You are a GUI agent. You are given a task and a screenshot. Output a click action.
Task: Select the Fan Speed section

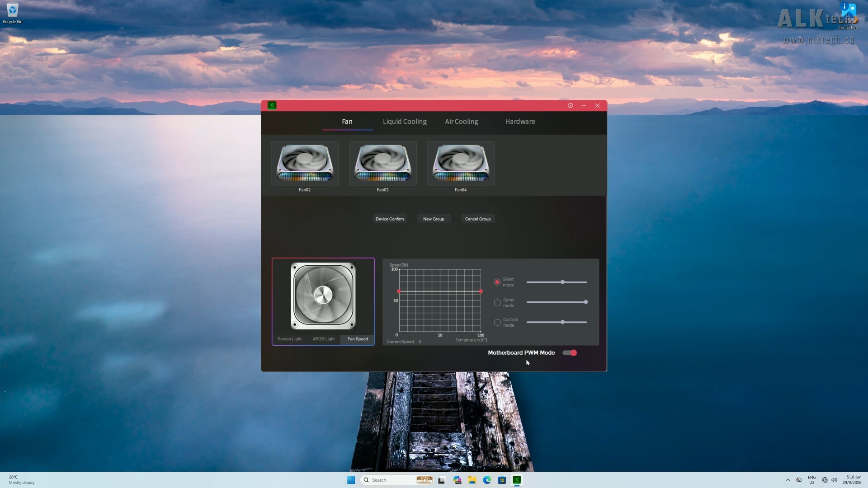358,339
